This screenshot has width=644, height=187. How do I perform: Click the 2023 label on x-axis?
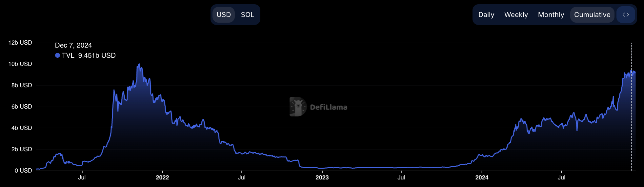tap(322, 177)
